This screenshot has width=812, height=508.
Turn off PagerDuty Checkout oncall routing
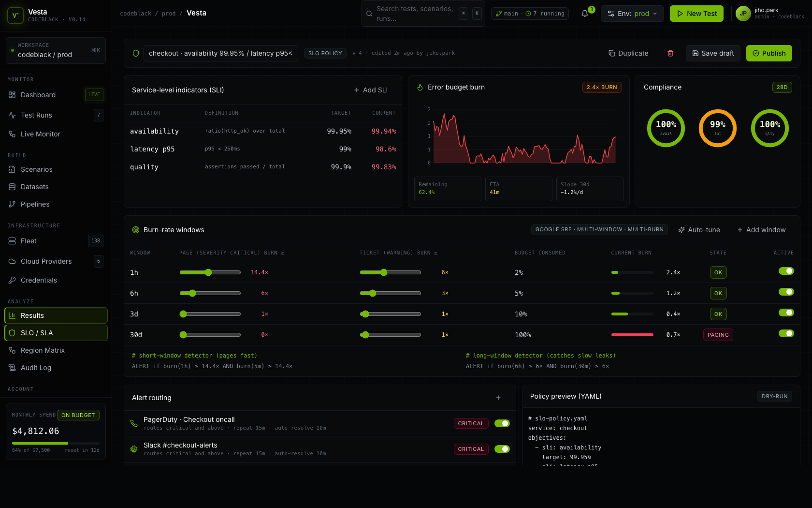click(x=502, y=423)
